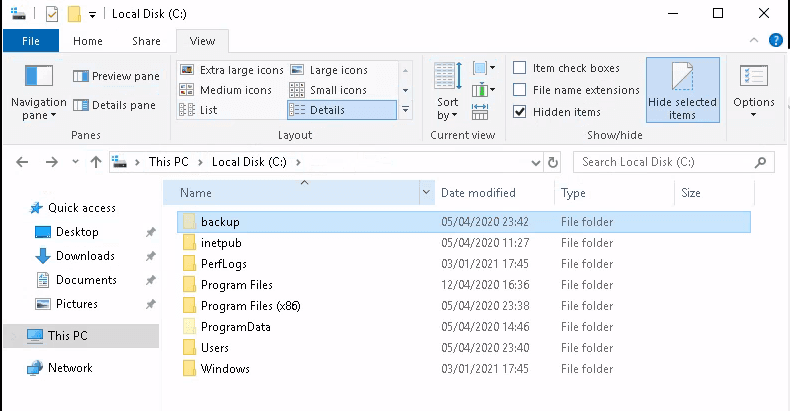The image size is (790, 411).
Task: Open the File menu
Action: point(31,41)
